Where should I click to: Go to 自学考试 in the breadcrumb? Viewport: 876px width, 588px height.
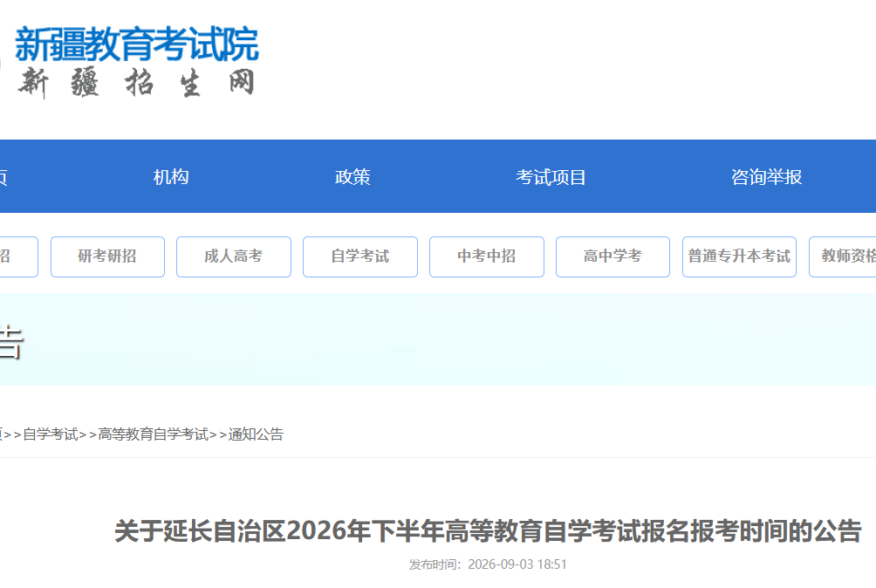pyautogui.click(x=51, y=434)
